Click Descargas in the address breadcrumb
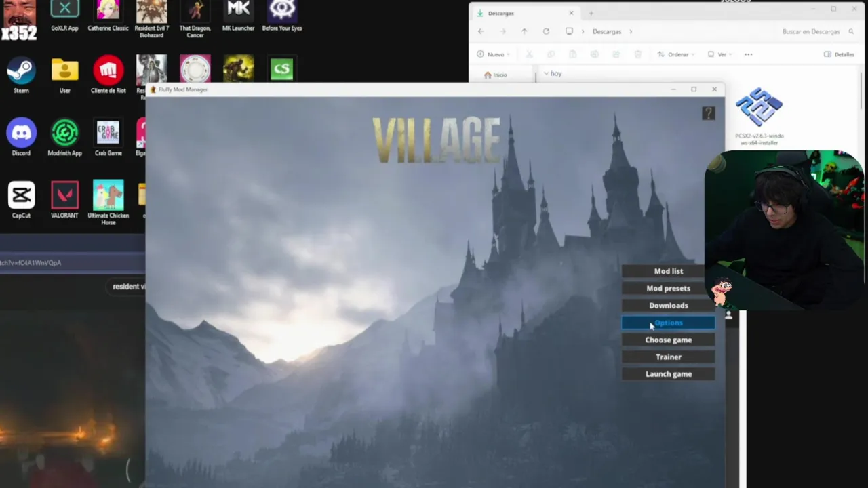Viewport: 868px width, 488px height. click(x=606, y=31)
